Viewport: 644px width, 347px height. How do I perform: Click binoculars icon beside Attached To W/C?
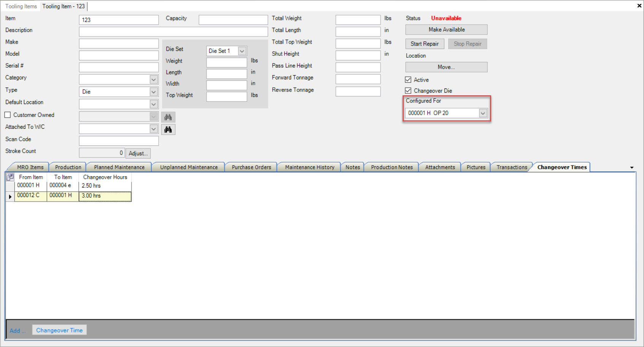168,129
